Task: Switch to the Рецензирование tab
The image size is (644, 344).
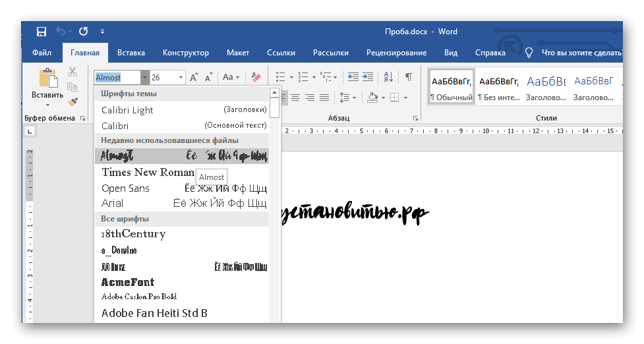Action: (x=396, y=53)
